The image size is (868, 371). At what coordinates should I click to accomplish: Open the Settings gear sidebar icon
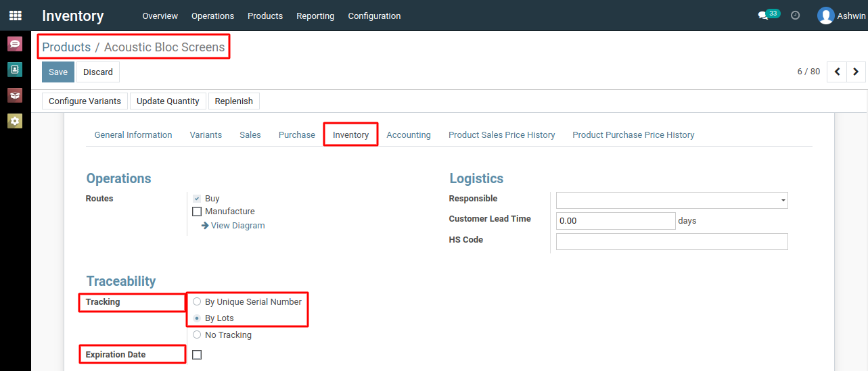[15, 121]
